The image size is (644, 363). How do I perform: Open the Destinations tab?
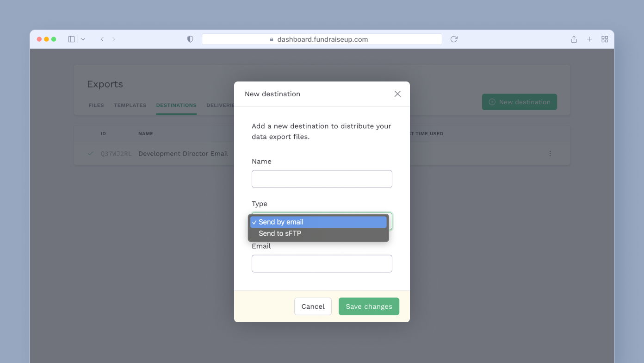[176, 106]
